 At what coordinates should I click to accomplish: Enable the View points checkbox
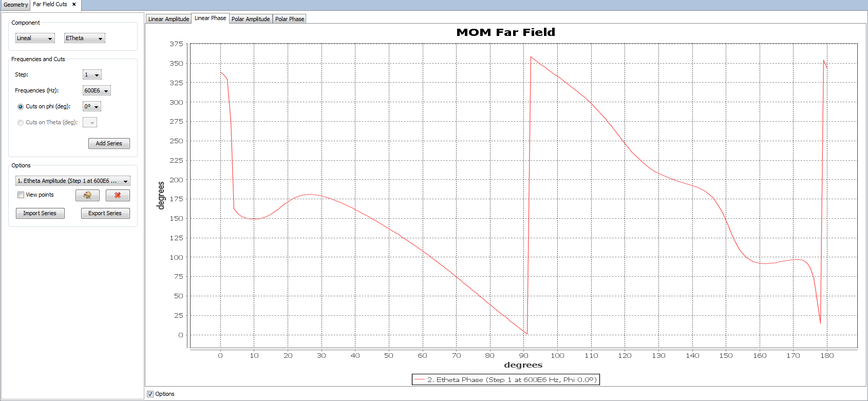point(21,195)
